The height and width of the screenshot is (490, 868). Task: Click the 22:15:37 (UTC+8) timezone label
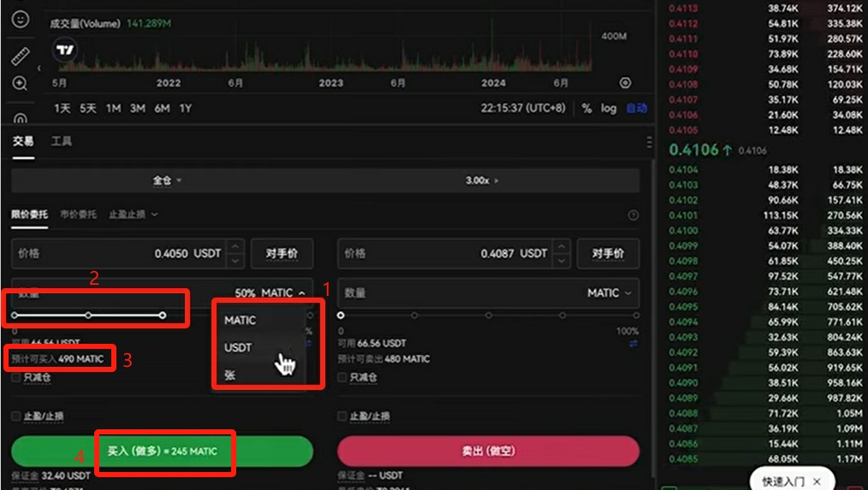click(x=523, y=109)
